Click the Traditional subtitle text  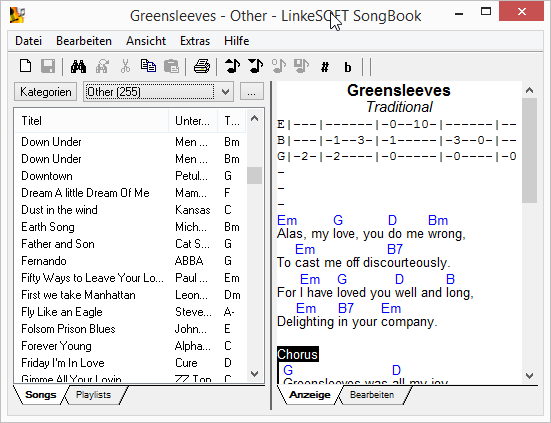399,107
